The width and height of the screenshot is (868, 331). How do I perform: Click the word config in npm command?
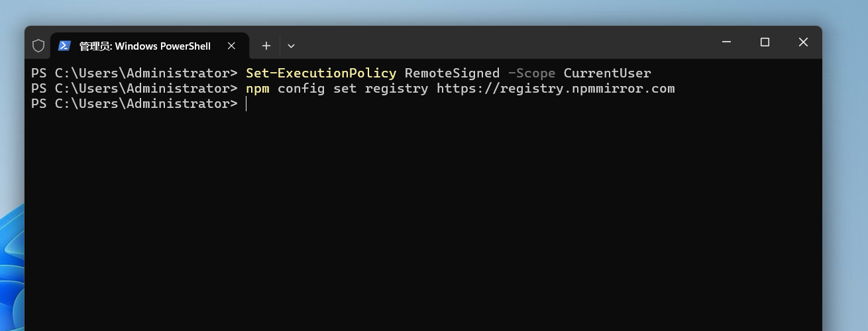click(x=301, y=88)
